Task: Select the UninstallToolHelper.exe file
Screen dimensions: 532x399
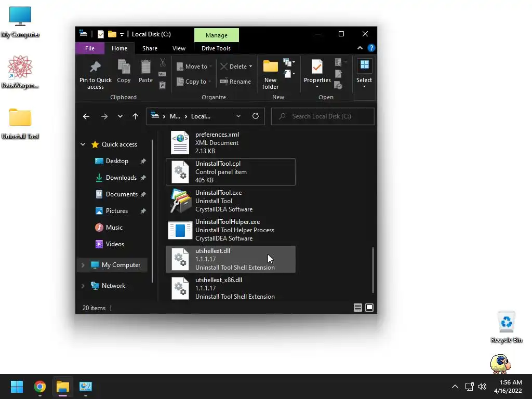Action: click(231, 230)
